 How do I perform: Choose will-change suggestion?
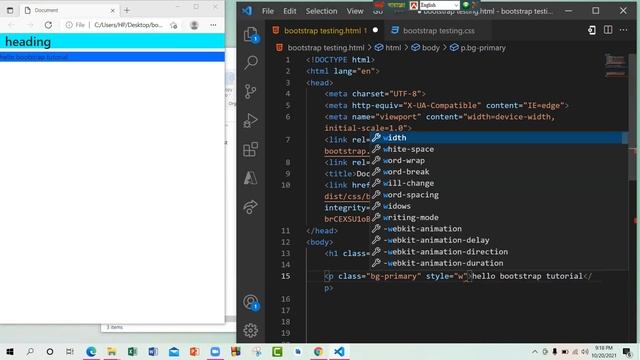(499, 183)
